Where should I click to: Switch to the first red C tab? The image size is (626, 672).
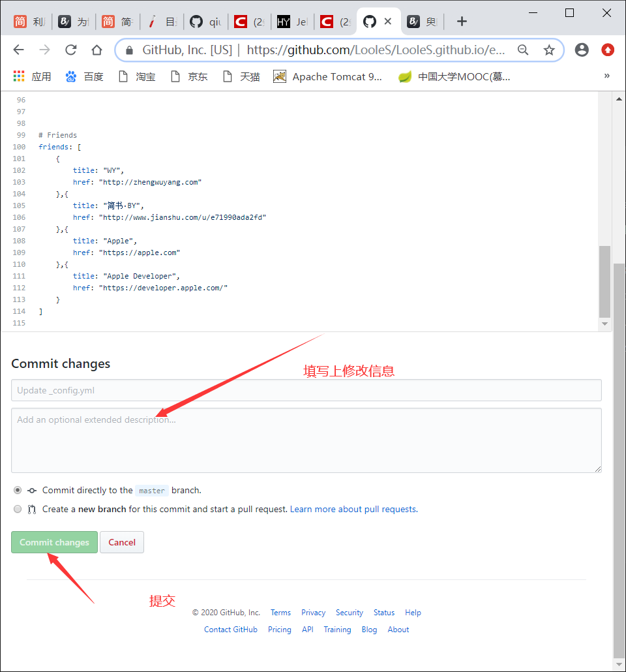click(x=249, y=22)
